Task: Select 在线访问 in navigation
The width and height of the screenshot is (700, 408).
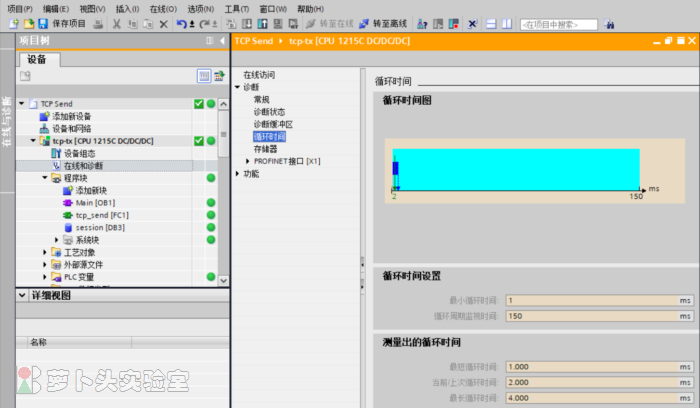Action: point(259,75)
